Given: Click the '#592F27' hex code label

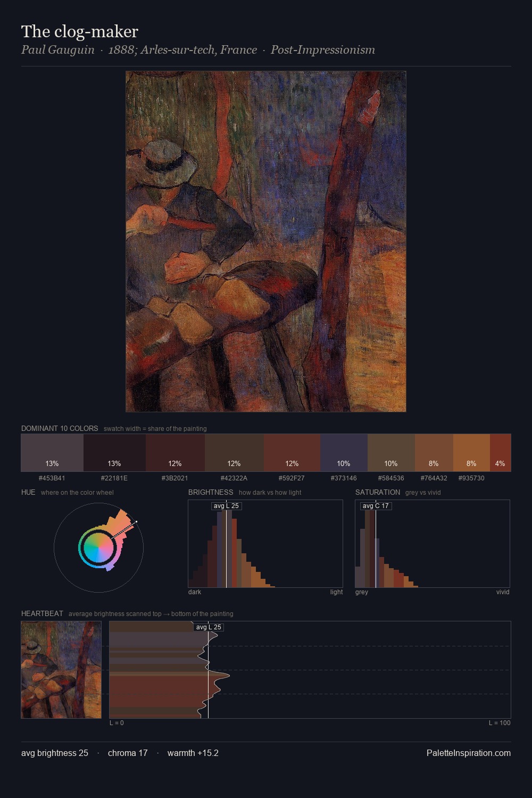Looking at the screenshot, I should pos(292,478).
